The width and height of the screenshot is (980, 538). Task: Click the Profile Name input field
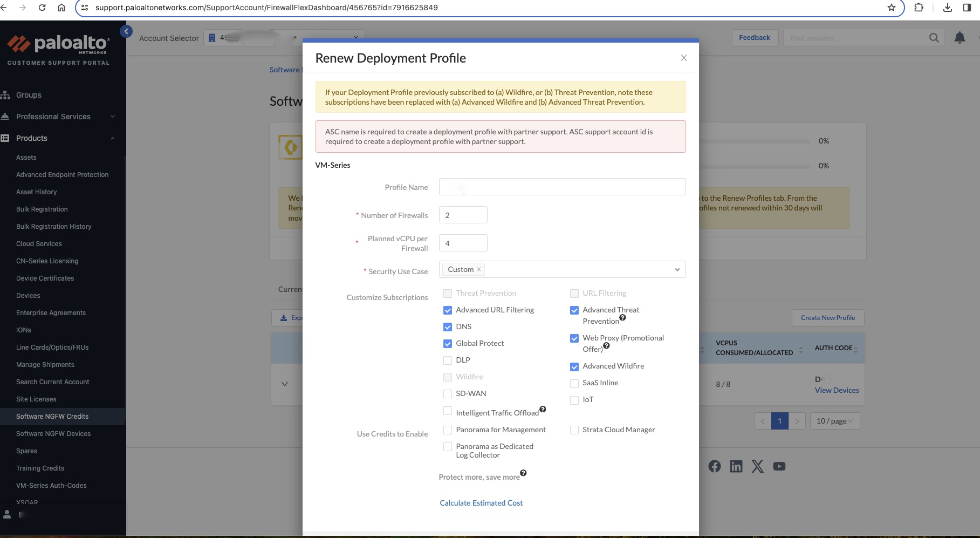pyautogui.click(x=562, y=187)
